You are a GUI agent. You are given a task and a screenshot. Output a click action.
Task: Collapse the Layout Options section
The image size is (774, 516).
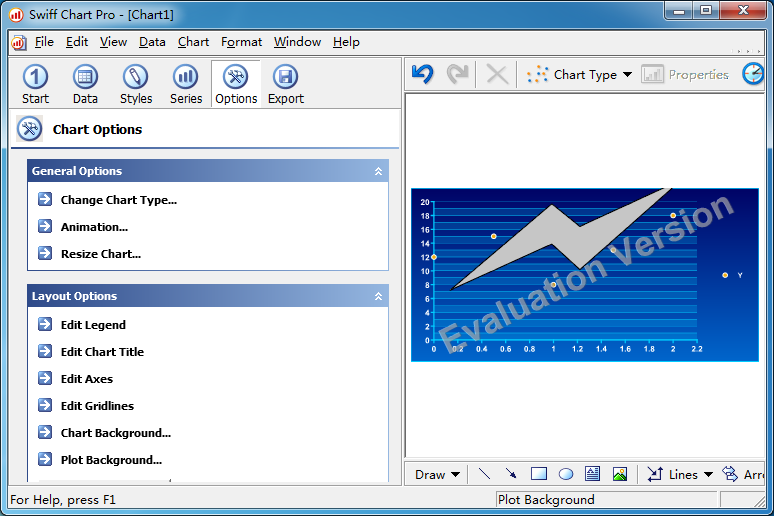point(378,296)
